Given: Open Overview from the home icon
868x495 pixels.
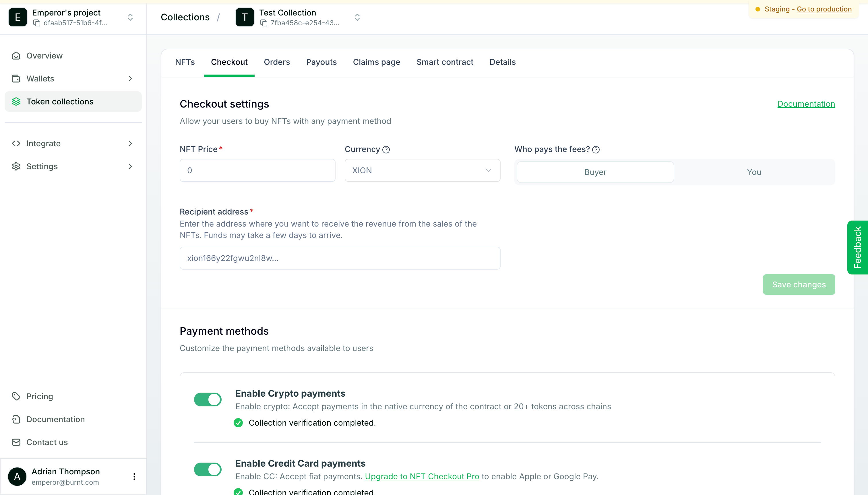Looking at the screenshot, I should point(16,56).
